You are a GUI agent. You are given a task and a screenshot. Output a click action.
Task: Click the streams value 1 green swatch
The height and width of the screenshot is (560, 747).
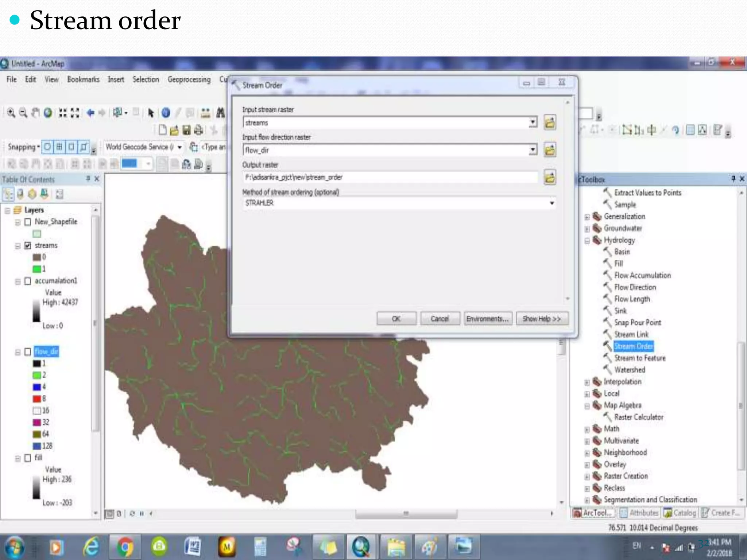pos(36,269)
